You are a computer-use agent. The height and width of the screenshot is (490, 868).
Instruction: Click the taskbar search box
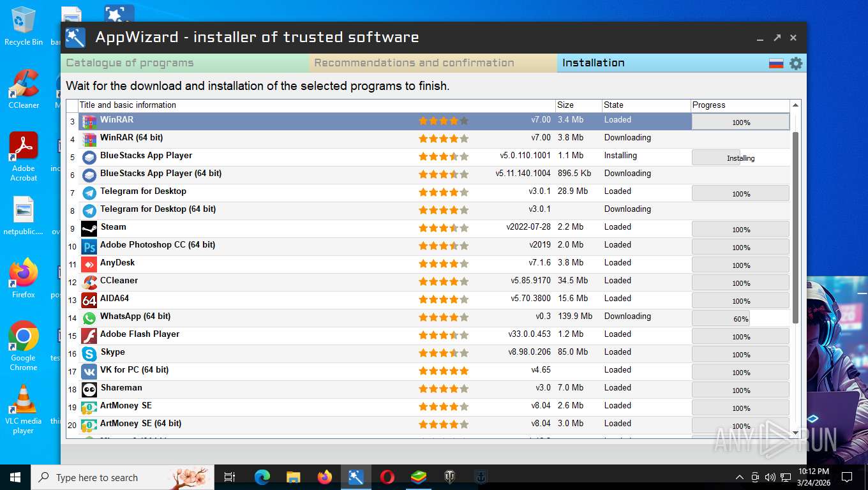point(123,477)
